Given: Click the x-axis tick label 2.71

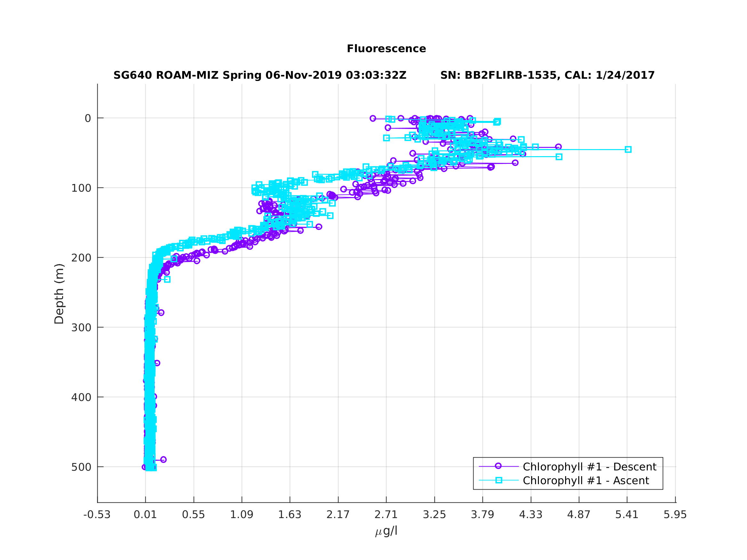Looking at the screenshot, I should 386,515.
